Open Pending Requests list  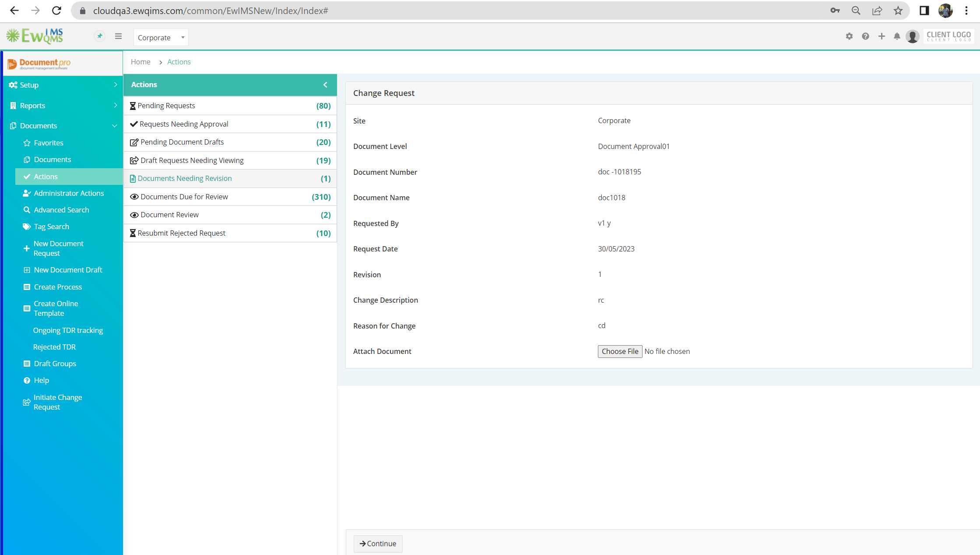[230, 106]
